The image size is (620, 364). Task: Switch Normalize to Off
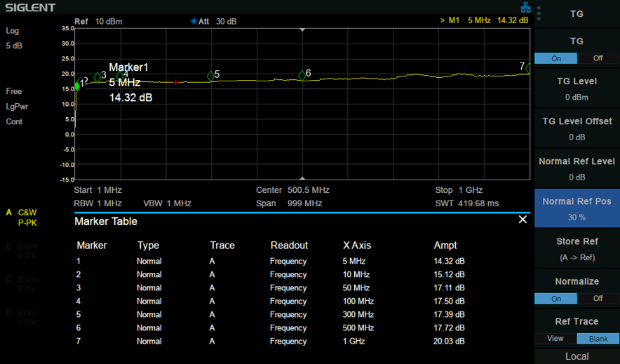[598, 298]
